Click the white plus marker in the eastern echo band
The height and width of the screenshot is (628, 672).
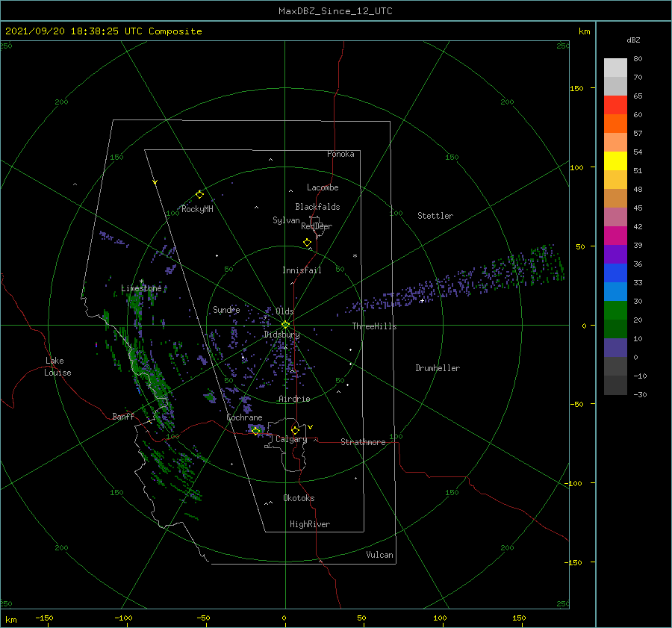pos(422,300)
